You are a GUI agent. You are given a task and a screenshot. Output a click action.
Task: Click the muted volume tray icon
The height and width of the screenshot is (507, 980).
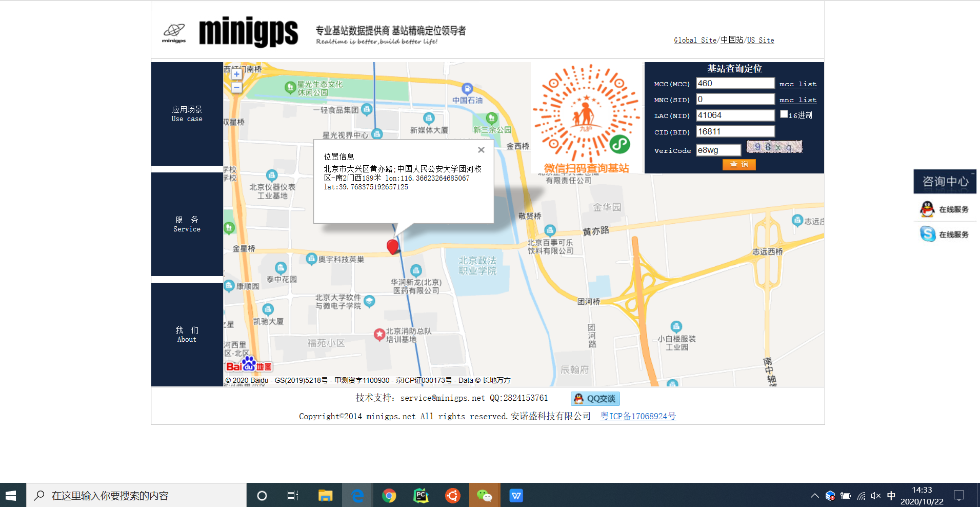pos(876,496)
